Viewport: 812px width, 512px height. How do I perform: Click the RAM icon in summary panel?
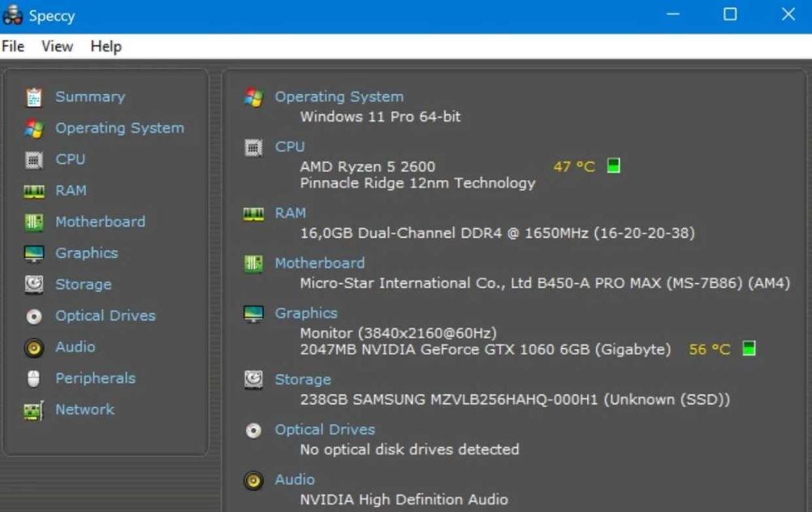(253, 214)
